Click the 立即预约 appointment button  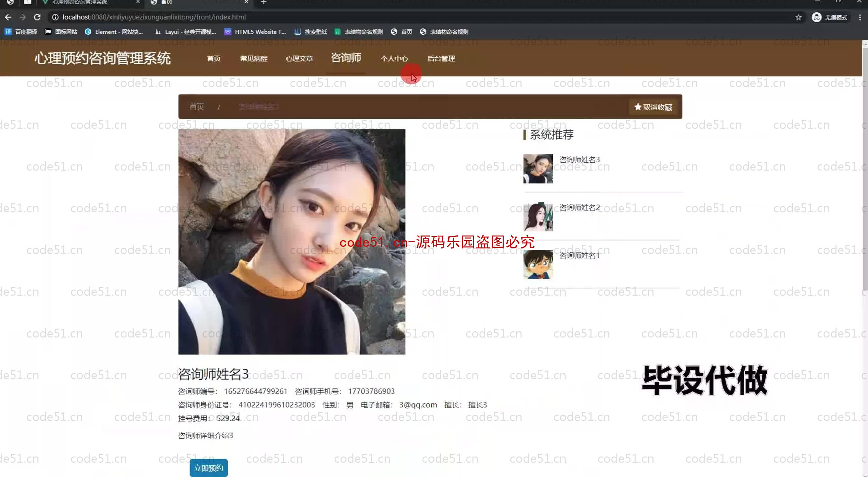coord(209,468)
